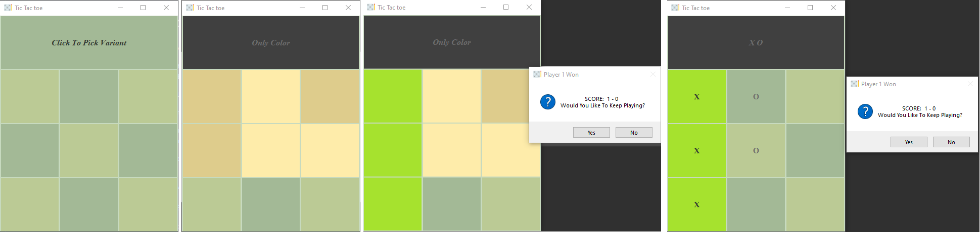This screenshot has height=232, width=980.
Task: Click bottom-left cell in Only Color window without green column
Action: point(212,204)
